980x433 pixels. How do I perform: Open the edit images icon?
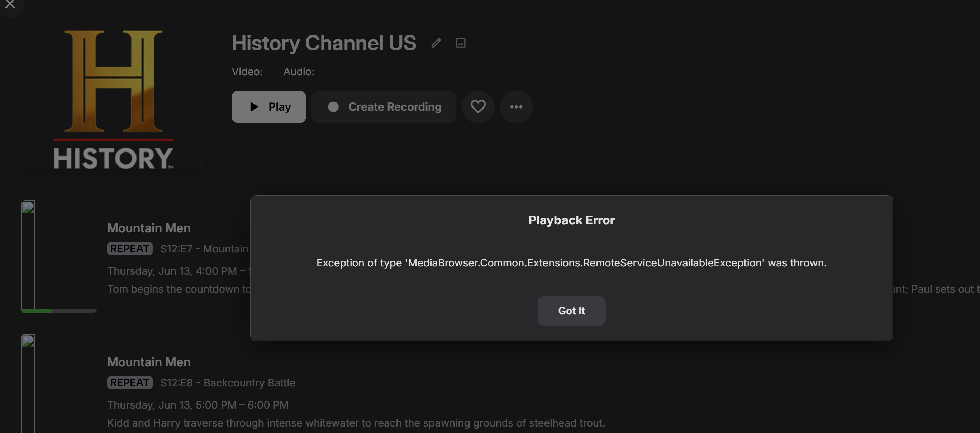[x=460, y=43]
